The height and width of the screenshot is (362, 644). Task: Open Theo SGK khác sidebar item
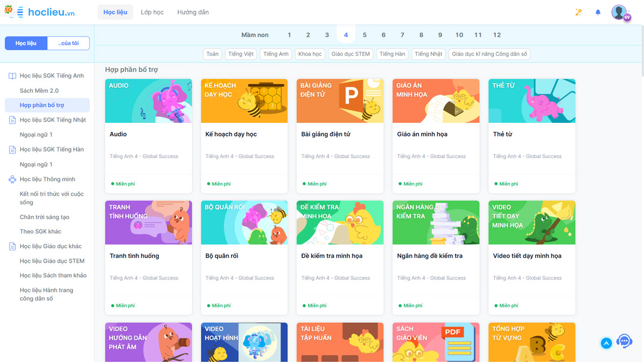[x=40, y=232]
